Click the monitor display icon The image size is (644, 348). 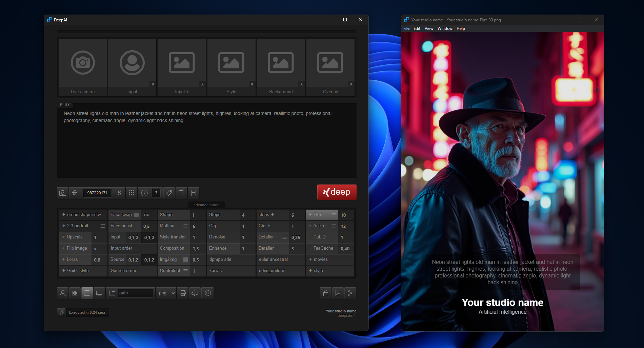99,293
